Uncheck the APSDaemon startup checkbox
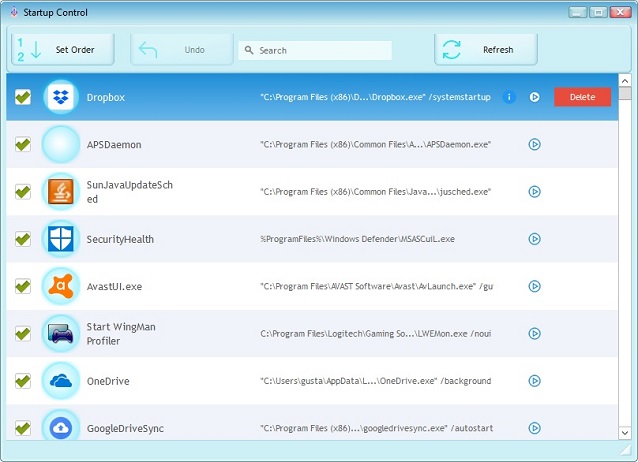The image size is (638, 462). [x=23, y=144]
